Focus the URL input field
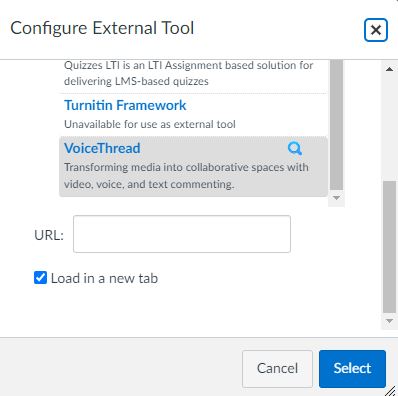This screenshot has width=398, height=396. [182, 234]
